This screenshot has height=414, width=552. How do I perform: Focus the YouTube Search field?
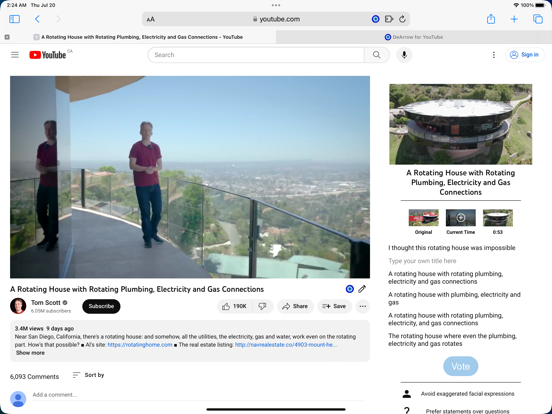256,55
